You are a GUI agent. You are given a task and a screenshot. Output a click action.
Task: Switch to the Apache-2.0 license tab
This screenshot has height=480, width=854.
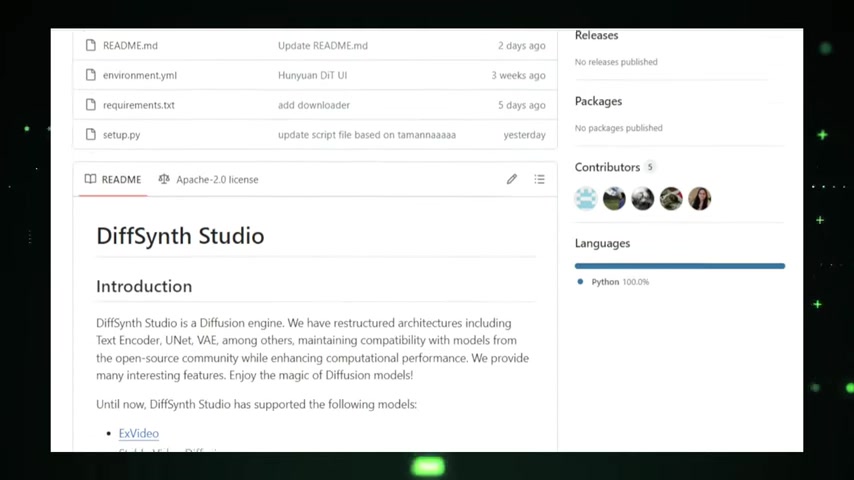[209, 179]
